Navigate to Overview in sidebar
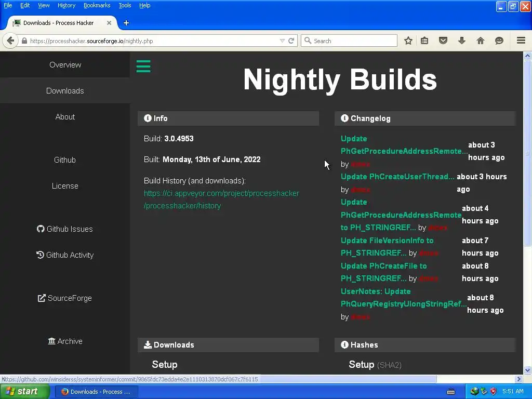Viewport: 532px width, 399px height. tap(65, 65)
